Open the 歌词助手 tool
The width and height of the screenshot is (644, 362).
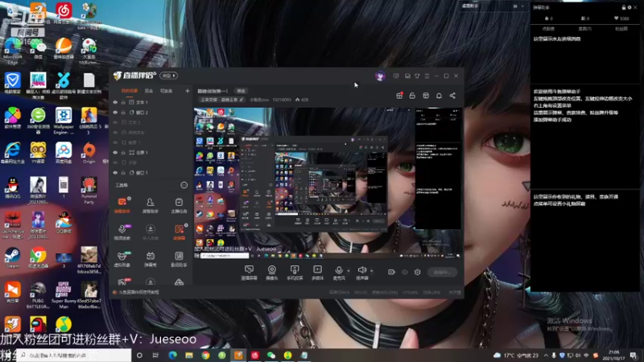(x=179, y=259)
